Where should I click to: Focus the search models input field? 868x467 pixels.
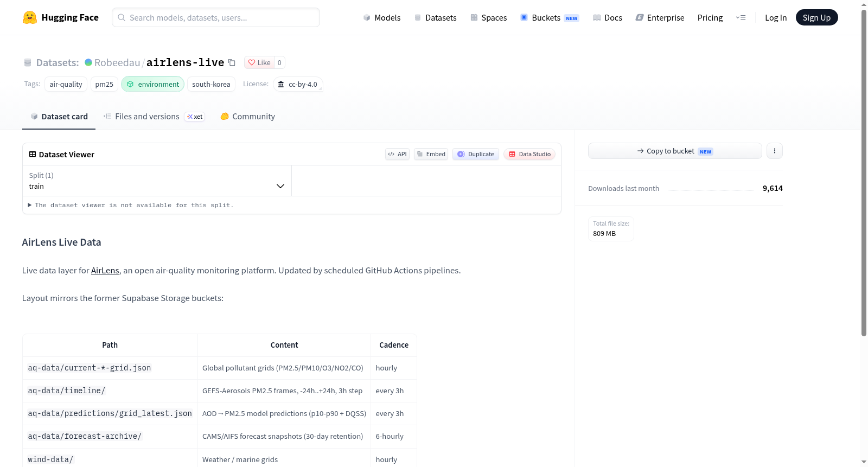click(216, 17)
